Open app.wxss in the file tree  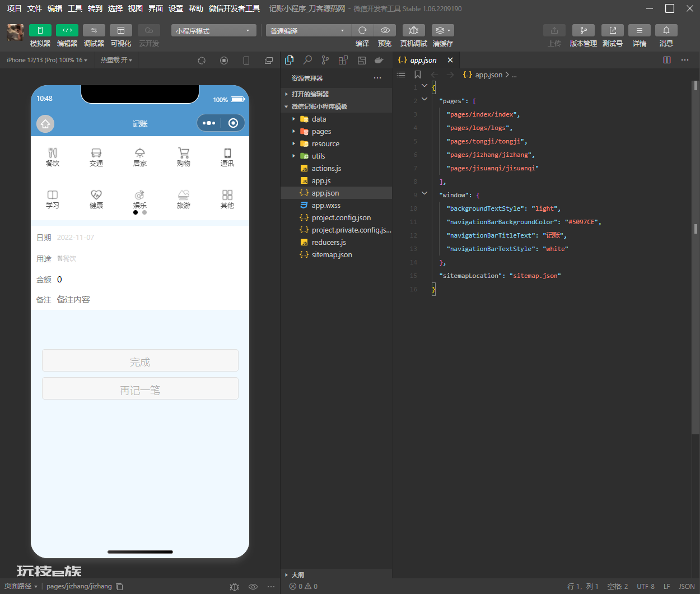coord(336,205)
